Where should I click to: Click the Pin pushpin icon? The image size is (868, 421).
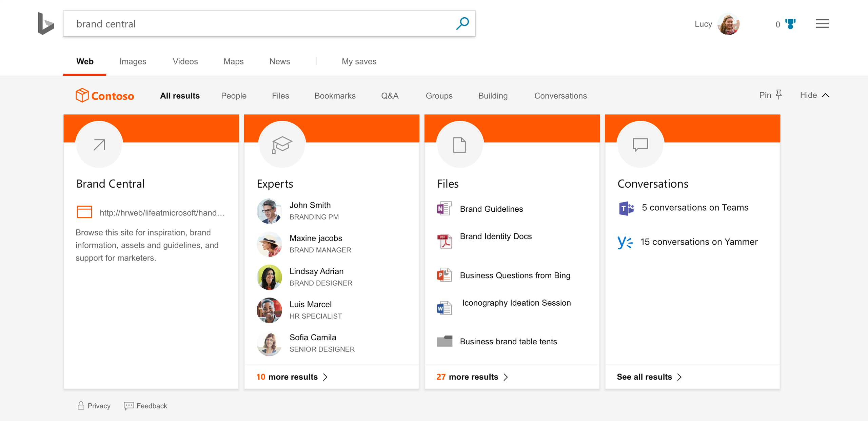[x=779, y=95]
